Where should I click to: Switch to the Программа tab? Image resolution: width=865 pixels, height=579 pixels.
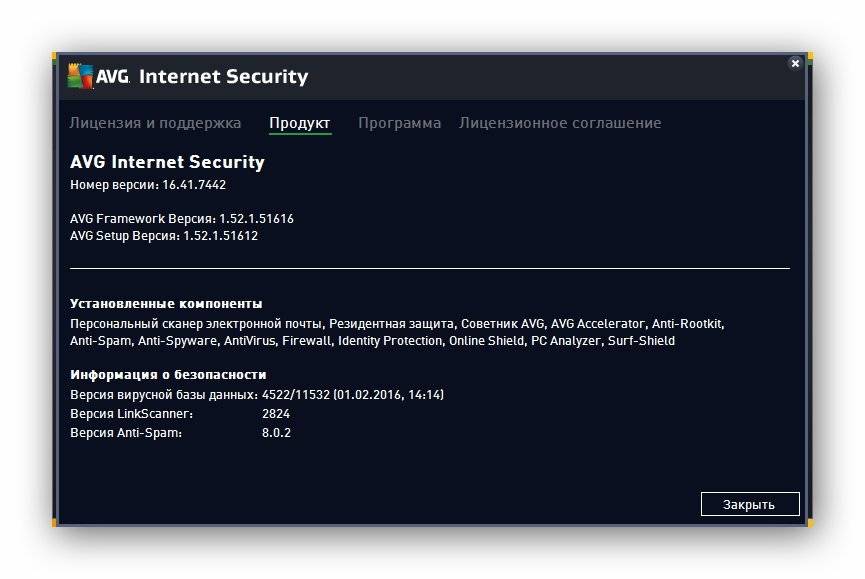[x=399, y=123]
